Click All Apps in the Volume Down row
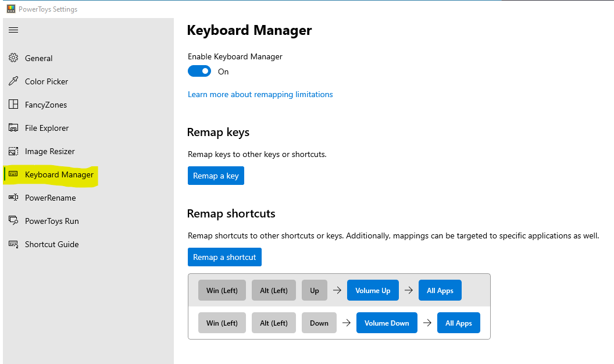The width and height of the screenshot is (614, 364). (x=459, y=323)
